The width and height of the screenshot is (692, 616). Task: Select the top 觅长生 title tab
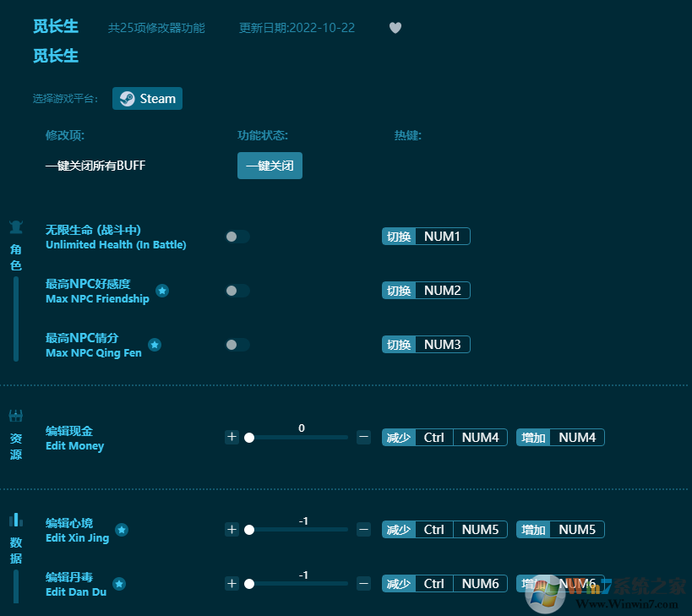pyautogui.click(x=56, y=26)
